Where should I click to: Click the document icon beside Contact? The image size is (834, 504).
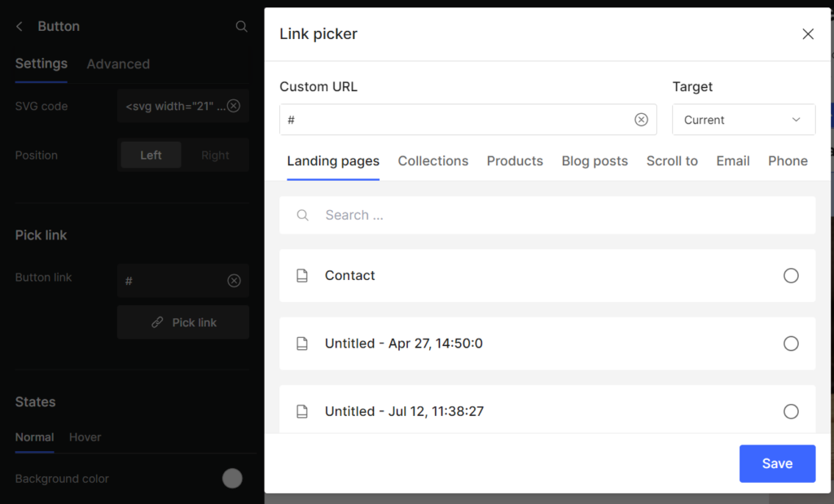tap(302, 276)
